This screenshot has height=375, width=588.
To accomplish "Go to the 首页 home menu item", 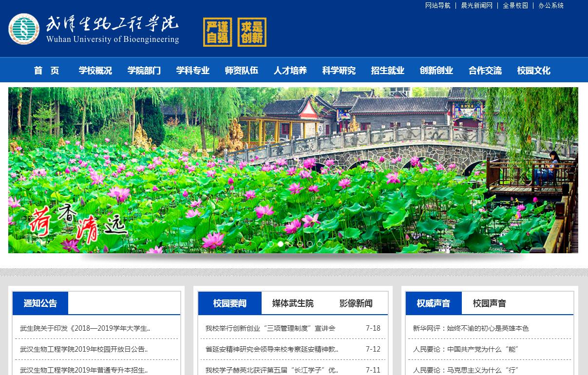I will tap(47, 71).
